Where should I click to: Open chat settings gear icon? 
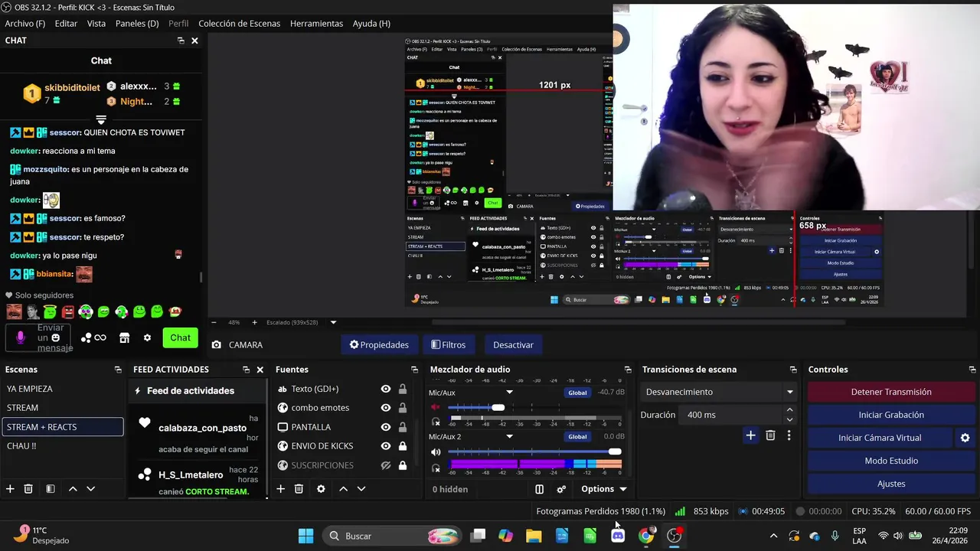147,337
